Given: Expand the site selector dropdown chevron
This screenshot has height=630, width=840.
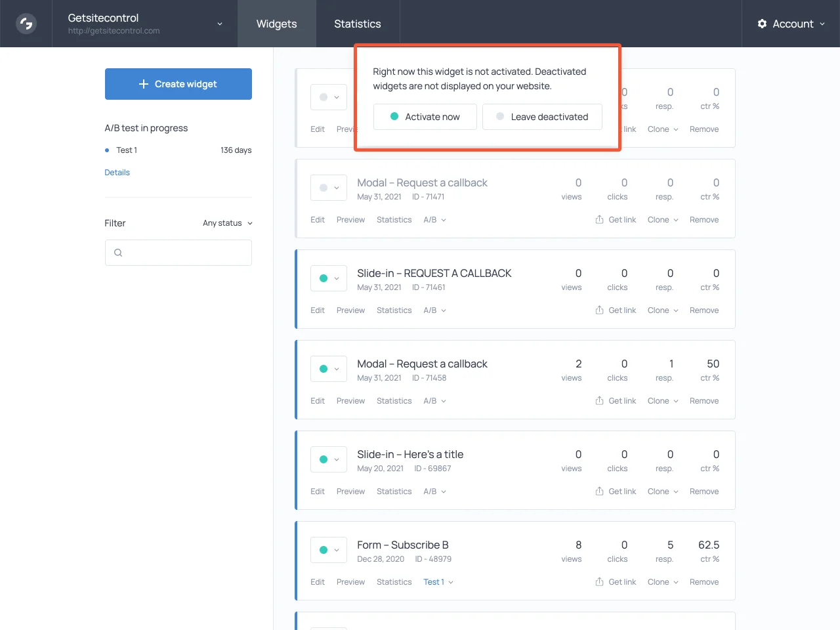Looking at the screenshot, I should pos(220,24).
